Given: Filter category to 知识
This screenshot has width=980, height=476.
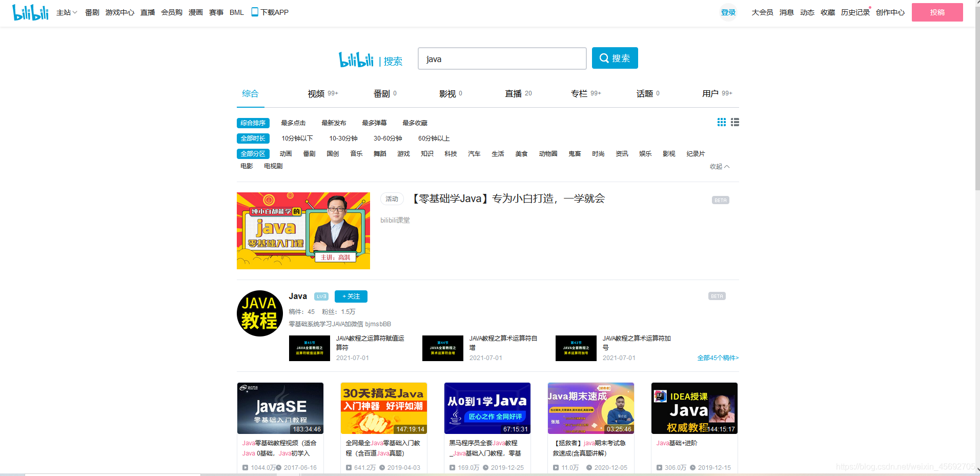Looking at the screenshot, I should click(427, 154).
